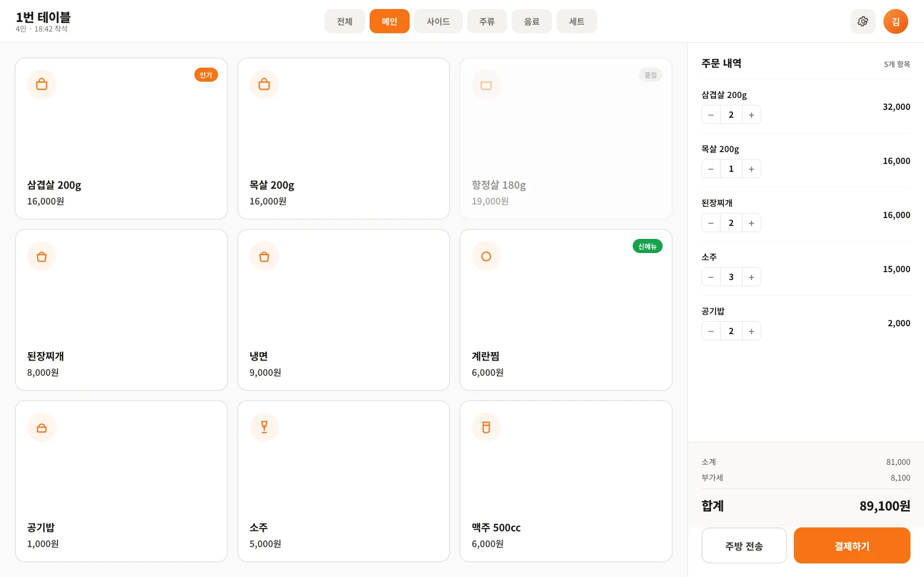
Task: Increase 목살 200g order quantity
Action: pyautogui.click(x=752, y=169)
